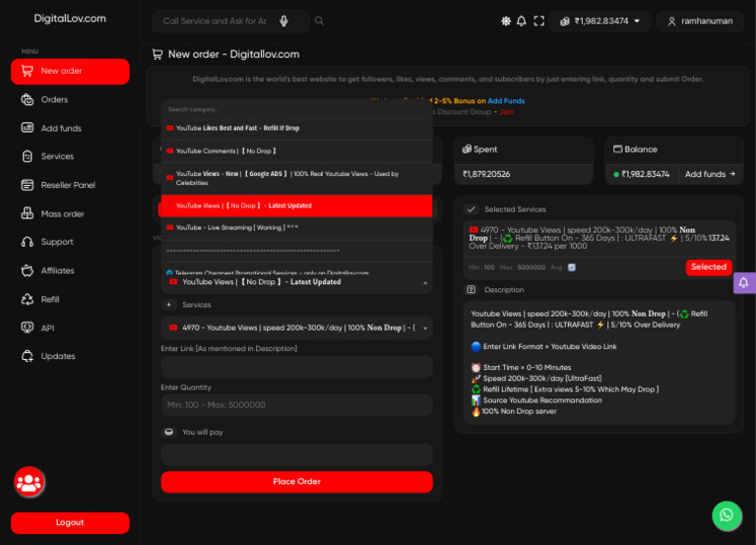756x545 pixels.
Task: Click the Join discount group link
Action: pos(506,112)
